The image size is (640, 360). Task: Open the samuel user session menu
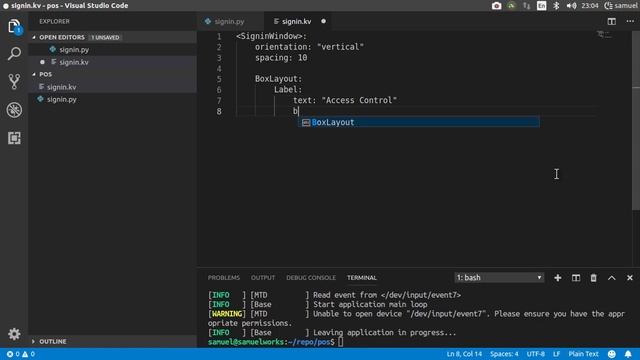pyautogui.click(x=621, y=6)
